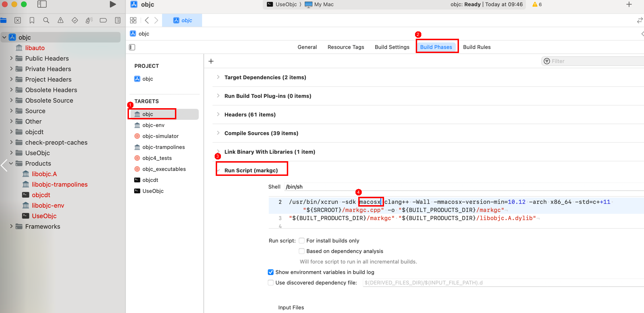Enable Use discovered dependency file
The image size is (644, 313).
point(270,282)
